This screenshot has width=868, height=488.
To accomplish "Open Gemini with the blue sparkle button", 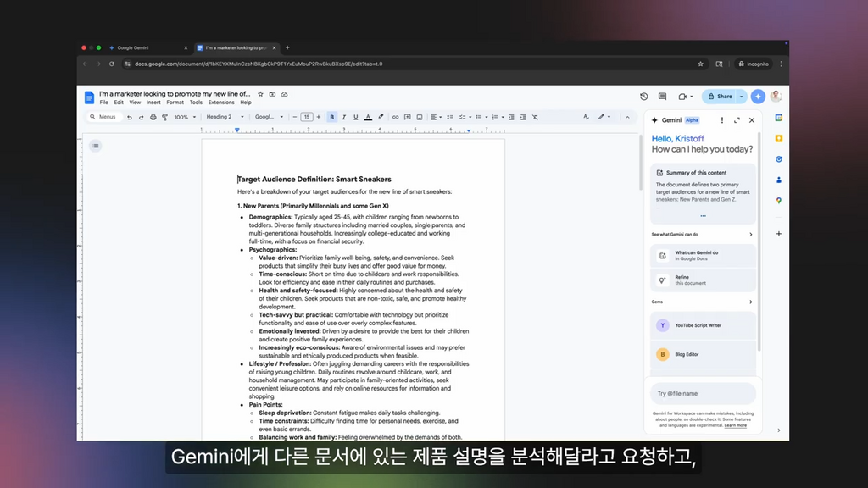I will pyautogui.click(x=758, y=97).
